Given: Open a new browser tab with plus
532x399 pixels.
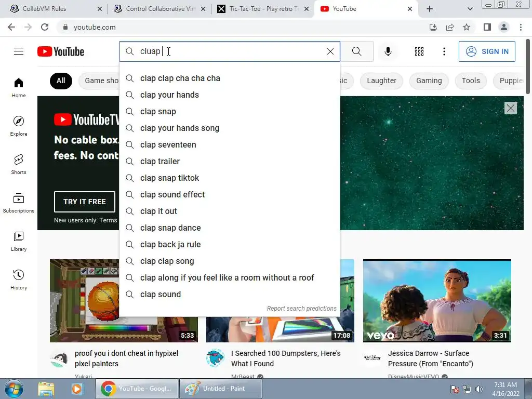Looking at the screenshot, I should click(430, 9).
